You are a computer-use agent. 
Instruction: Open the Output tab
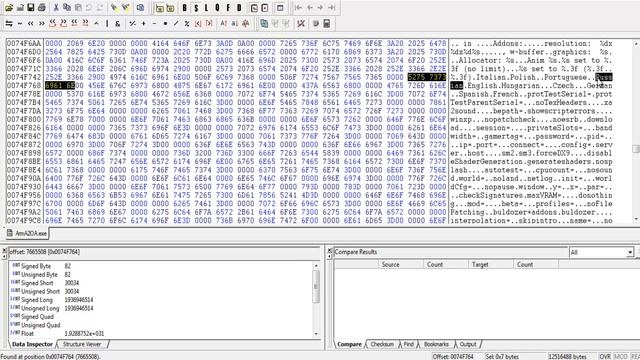[468, 344]
